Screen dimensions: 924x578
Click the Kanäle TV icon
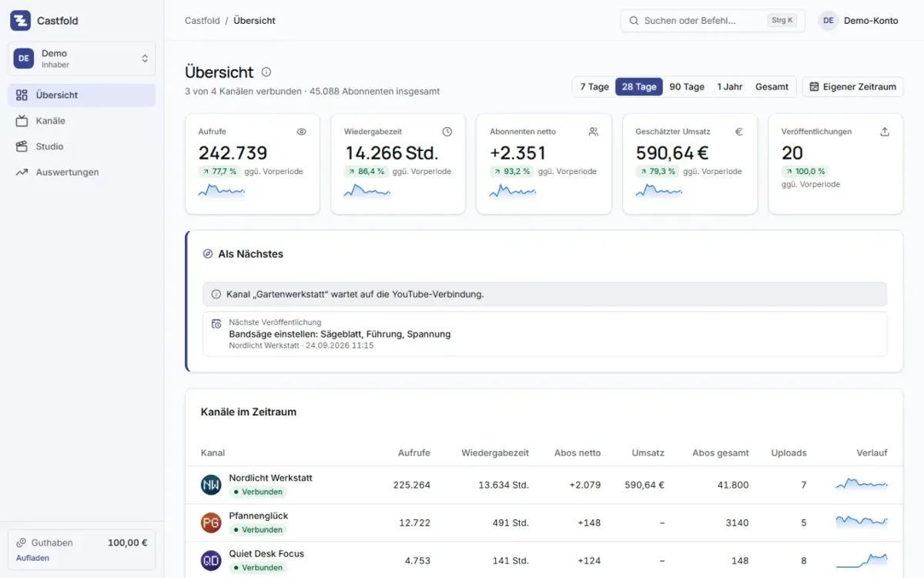pyautogui.click(x=22, y=121)
